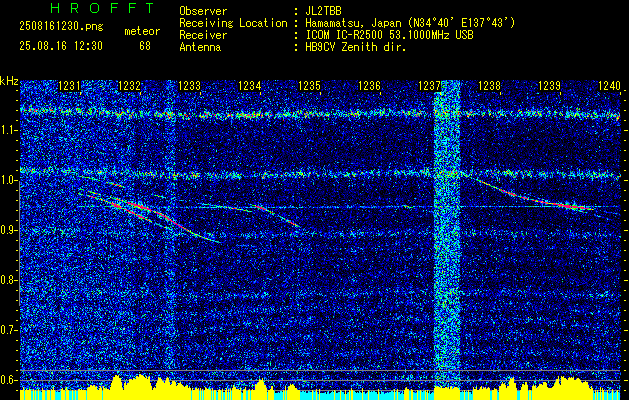Click the timestamp 25.08.16 12:30
The width and height of the screenshot is (629, 400).
pos(61,46)
